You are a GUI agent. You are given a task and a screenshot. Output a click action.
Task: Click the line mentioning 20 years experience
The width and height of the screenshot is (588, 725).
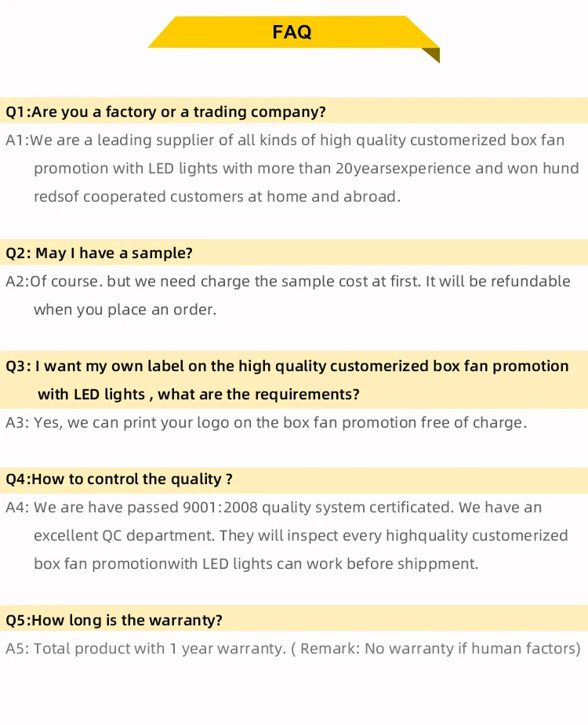[x=306, y=169]
